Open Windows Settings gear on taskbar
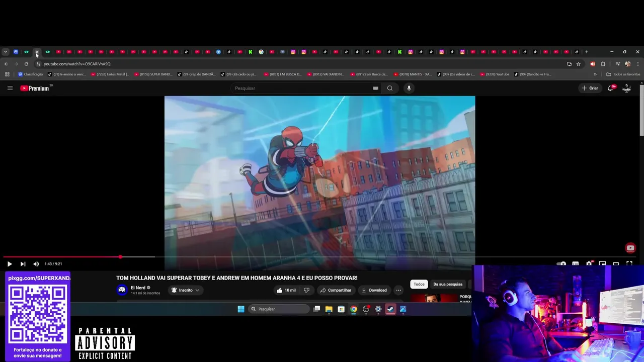 (x=378, y=309)
